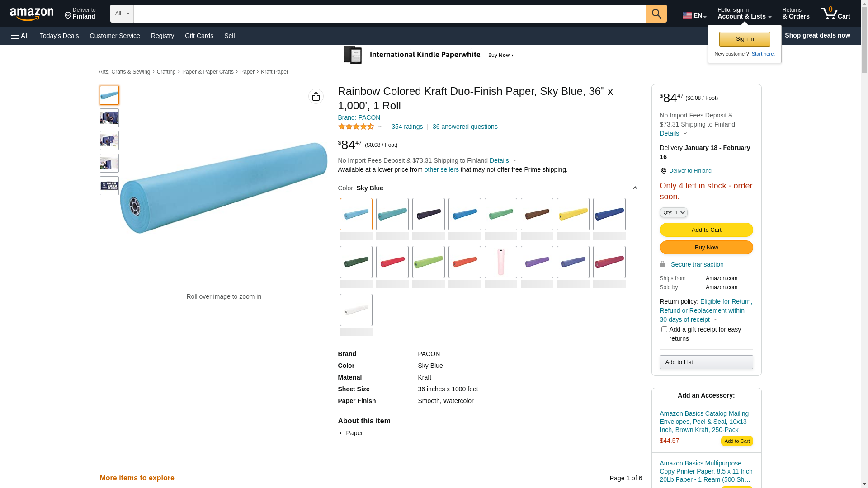Check the gift receipt checkbox
The image size is (868, 488).
coord(664,329)
